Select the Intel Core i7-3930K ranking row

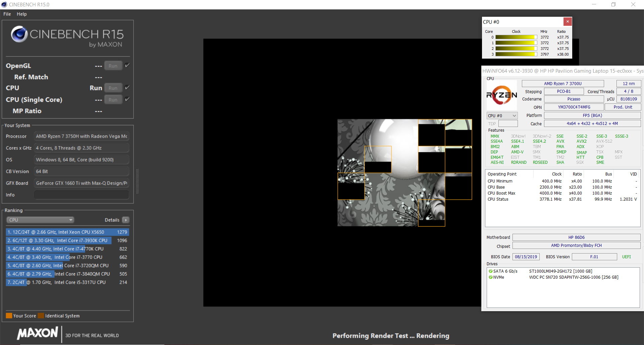(67, 240)
